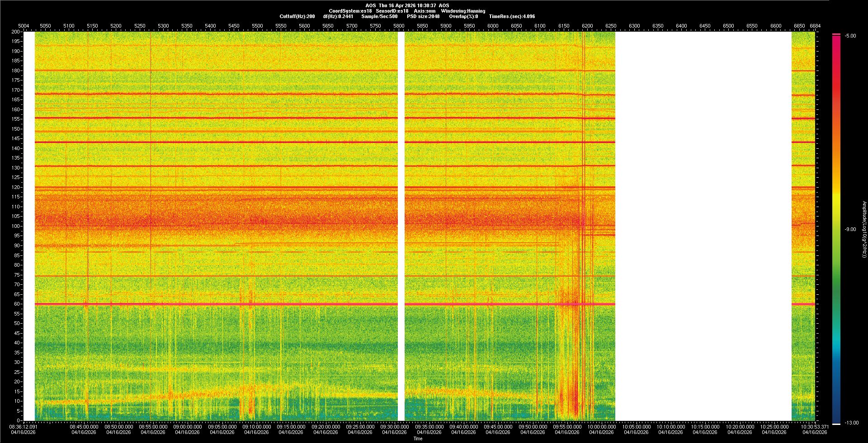Click the Cutoff(Hz):200 header parameter
This screenshot has height=443, width=868.
pos(297,16)
